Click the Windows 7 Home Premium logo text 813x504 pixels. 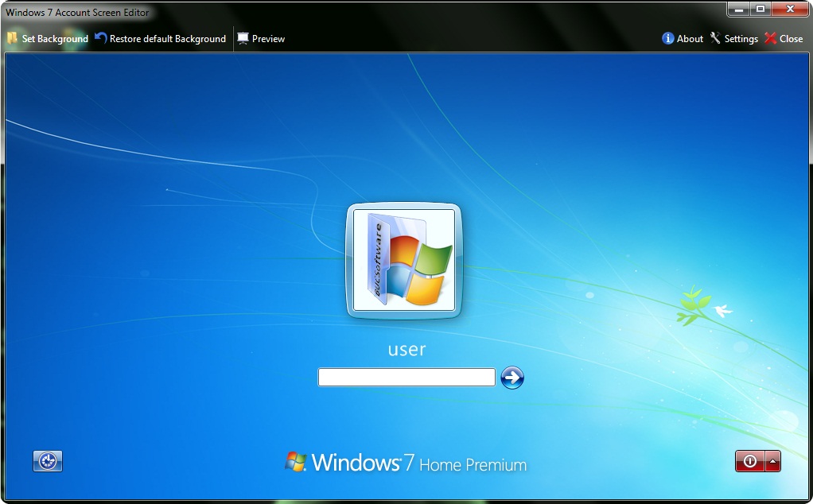(x=406, y=463)
